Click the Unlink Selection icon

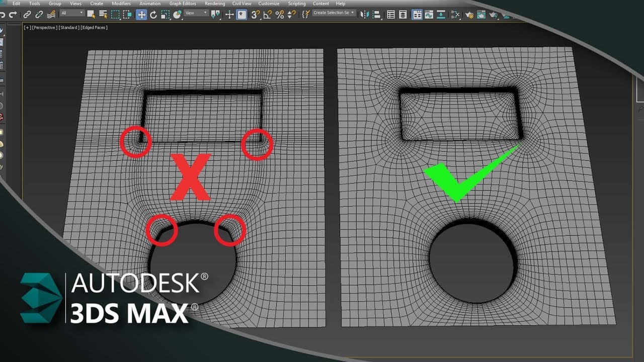click(x=39, y=15)
